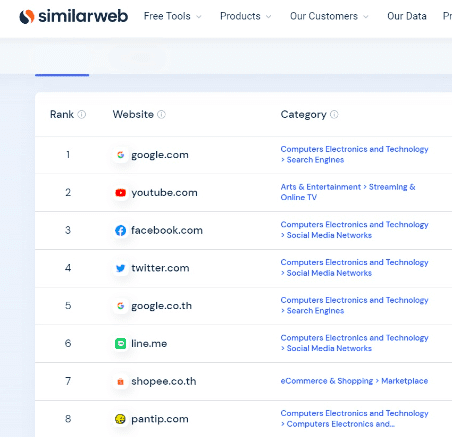Click the Google favicon beside google.com
The height and width of the screenshot is (445, 453).
(120, 155)
